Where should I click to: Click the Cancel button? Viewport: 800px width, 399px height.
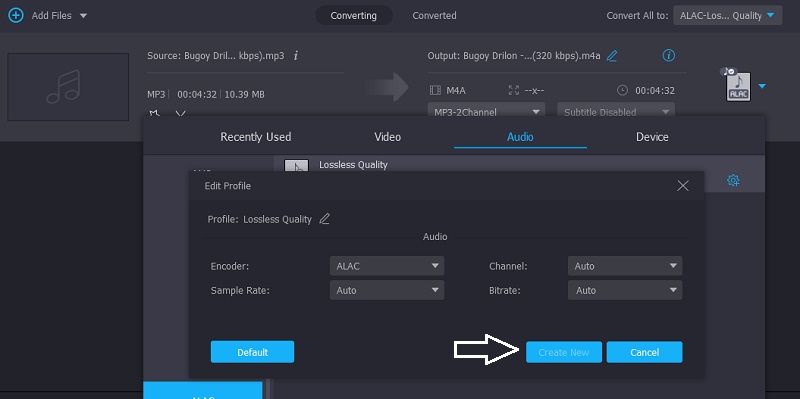click(x=644, y=352)
